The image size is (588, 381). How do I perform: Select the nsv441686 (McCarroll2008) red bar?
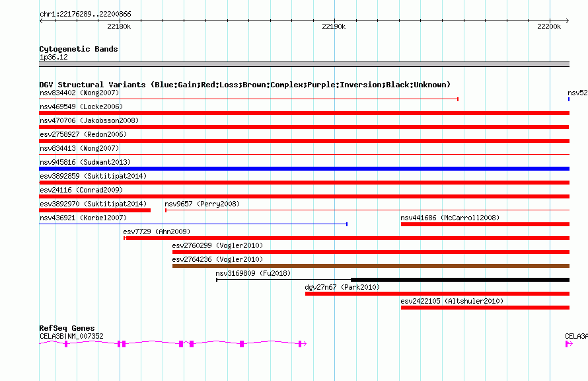(485, 224)
